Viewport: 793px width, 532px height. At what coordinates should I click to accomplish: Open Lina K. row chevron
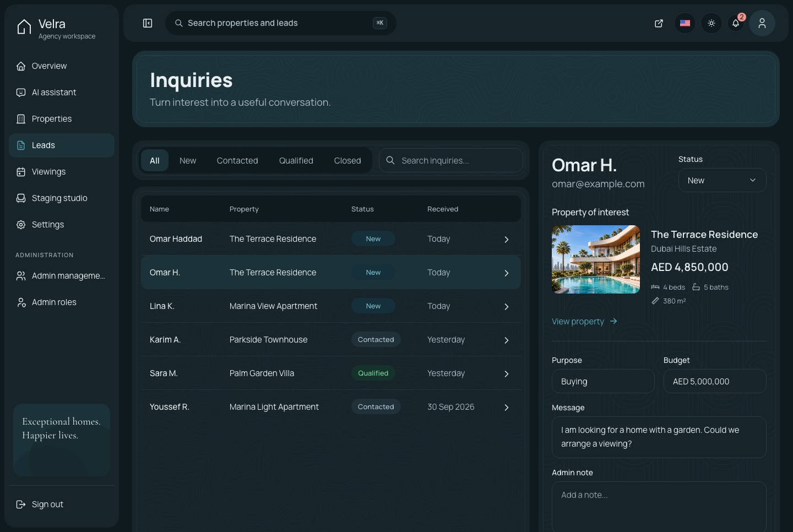[507, 307]
